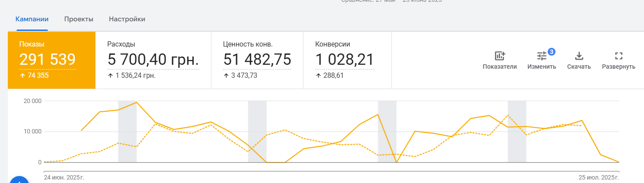Select the Расходы metric card

pos(153,60)
